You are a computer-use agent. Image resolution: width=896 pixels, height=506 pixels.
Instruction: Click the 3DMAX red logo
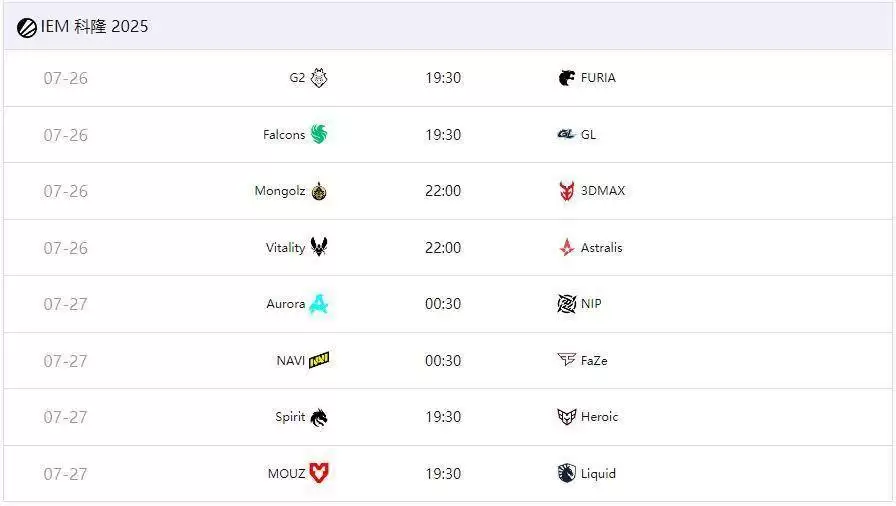[567, 191]
